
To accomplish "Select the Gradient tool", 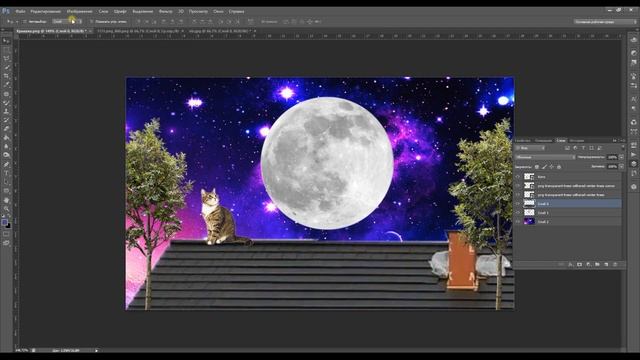I will point(6,138).
